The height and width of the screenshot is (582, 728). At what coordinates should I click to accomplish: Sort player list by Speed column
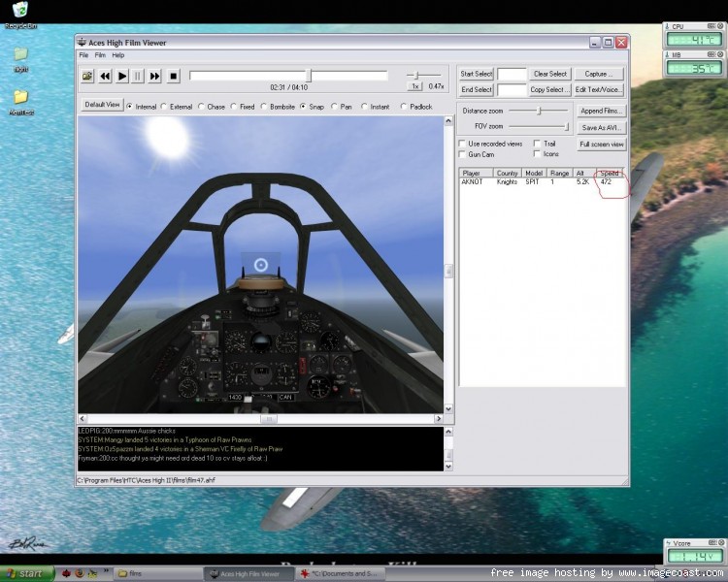click(x=609, y=173)
